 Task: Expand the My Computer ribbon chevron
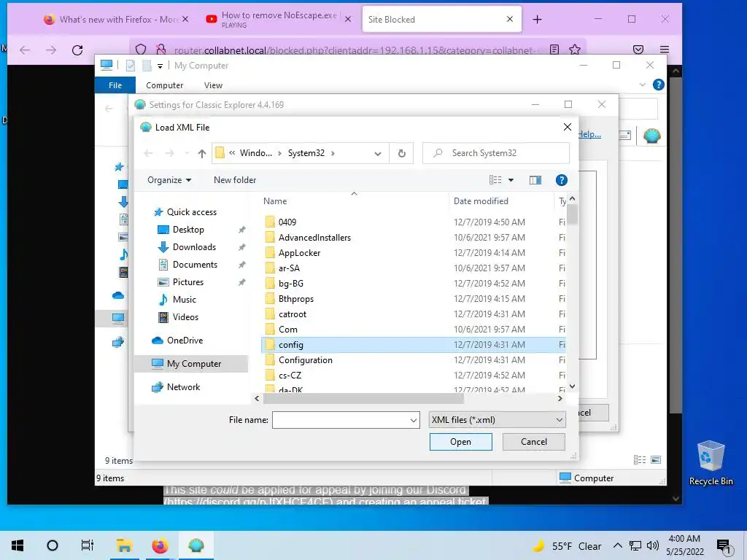tap(642, 85)
